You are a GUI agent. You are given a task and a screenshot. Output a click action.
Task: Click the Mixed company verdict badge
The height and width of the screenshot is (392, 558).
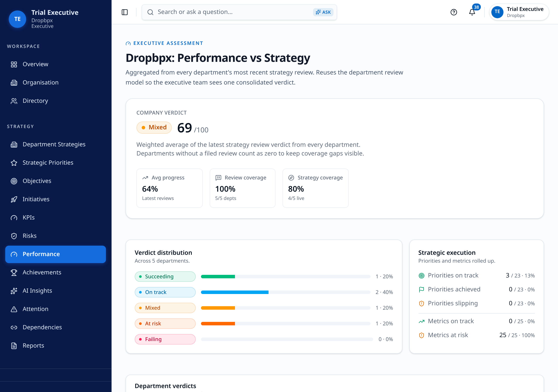pyautogui.click(x=154, y=128)
